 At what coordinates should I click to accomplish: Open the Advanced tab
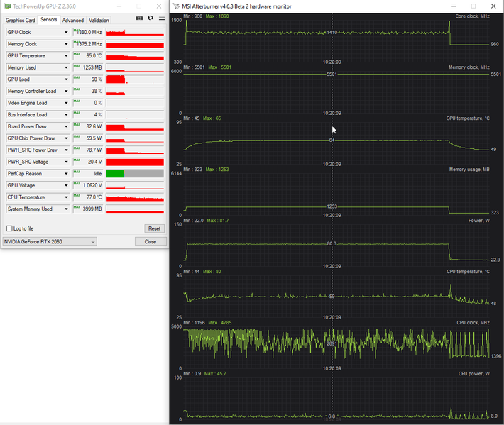click(x=73, y=21)
